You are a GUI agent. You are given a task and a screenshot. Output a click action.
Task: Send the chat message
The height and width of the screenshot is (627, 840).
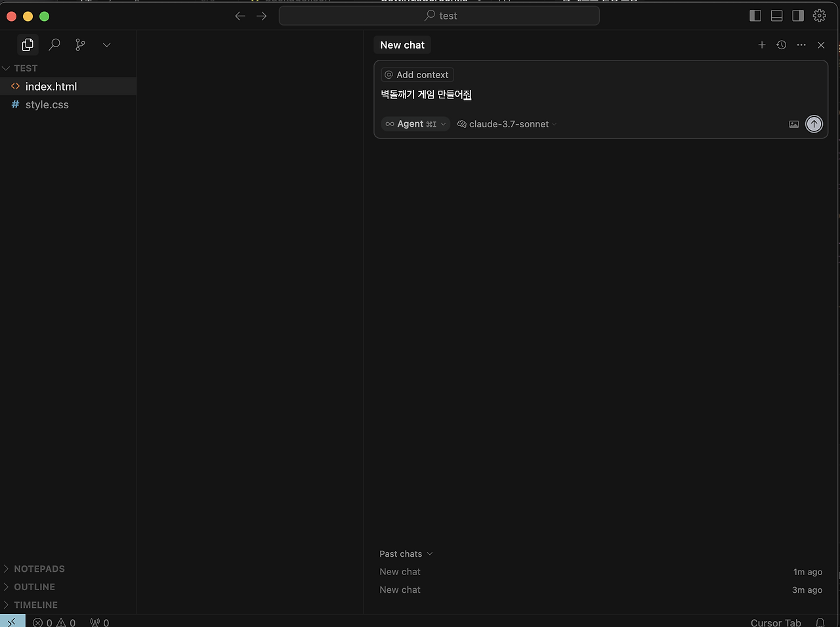click(814, 123)
